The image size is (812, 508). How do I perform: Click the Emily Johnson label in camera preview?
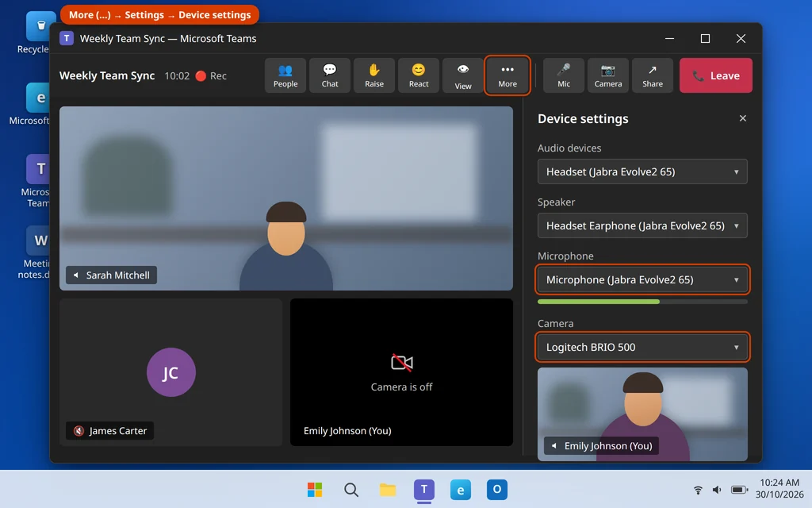coord(602,446)
